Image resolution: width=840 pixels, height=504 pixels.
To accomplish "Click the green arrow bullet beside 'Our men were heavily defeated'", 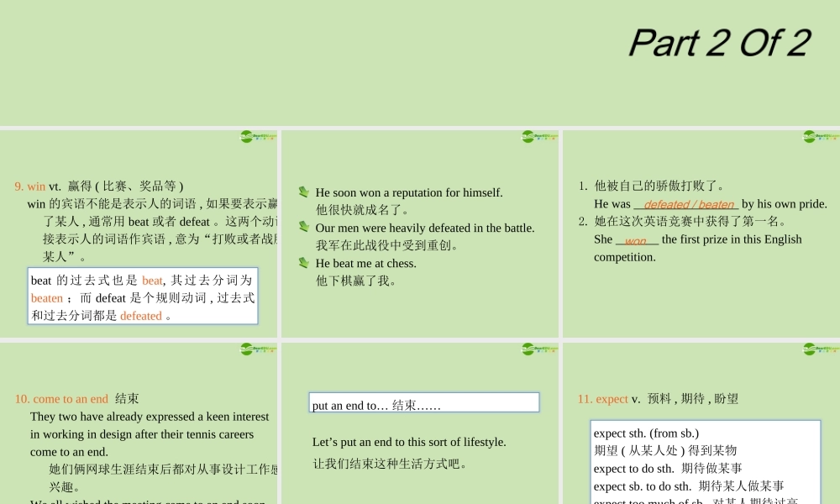I will [304, 227].
